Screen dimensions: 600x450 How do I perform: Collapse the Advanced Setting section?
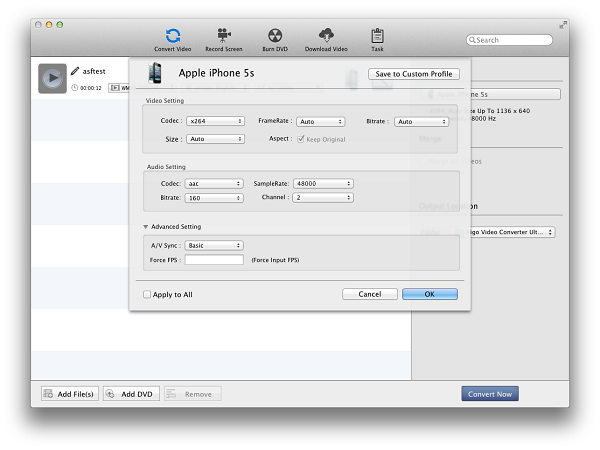pos(145,227)
